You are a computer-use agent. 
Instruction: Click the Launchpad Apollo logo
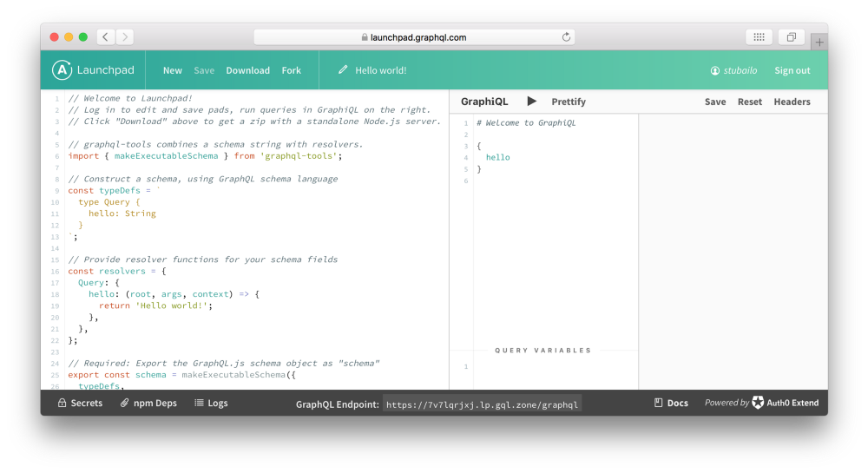62,70
